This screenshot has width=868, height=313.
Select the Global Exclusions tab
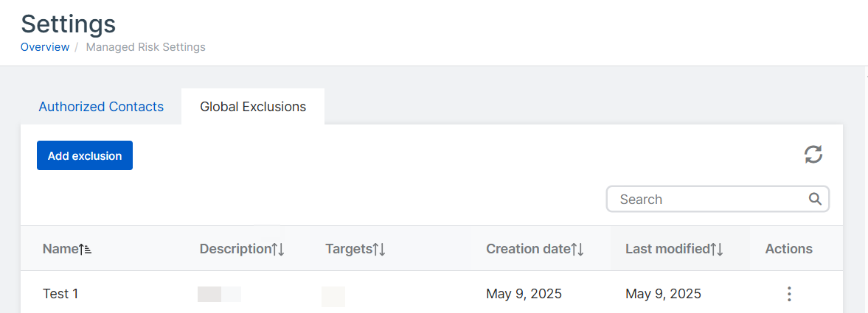coord(253,107)
